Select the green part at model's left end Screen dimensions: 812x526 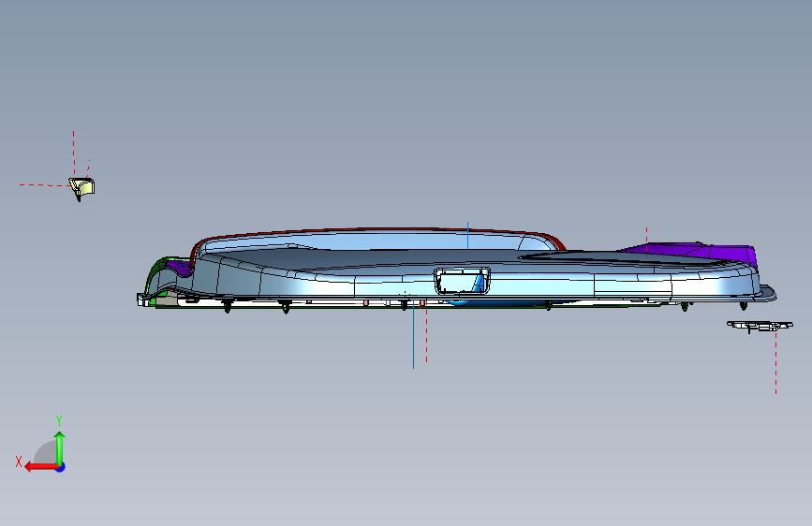point(158,270)
